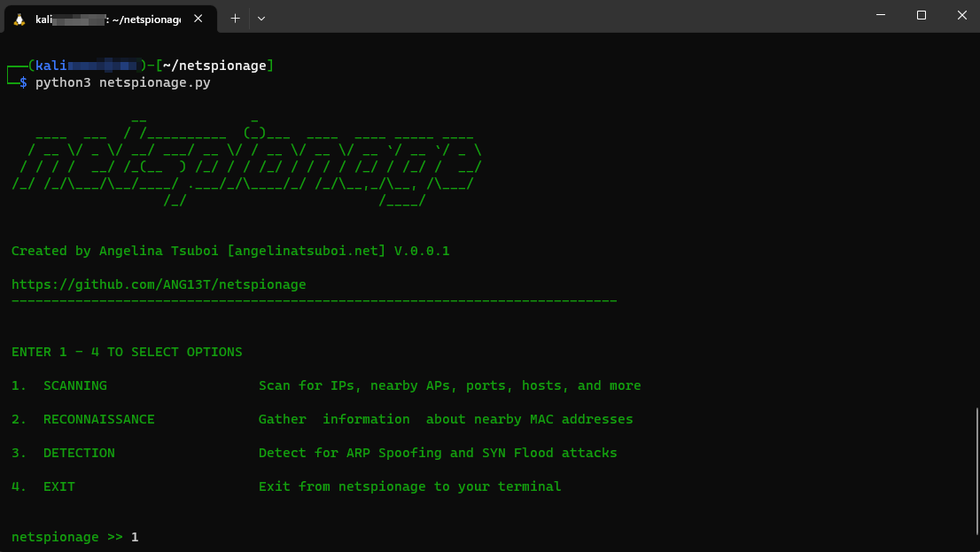
Task: Click the 'V.0.0.1' version text
Action: tap(422, 251)
